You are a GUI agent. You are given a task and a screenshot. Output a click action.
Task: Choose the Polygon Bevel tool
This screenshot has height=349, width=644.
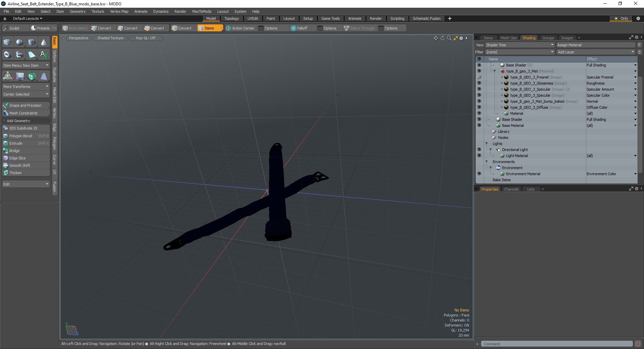point(26,136)
